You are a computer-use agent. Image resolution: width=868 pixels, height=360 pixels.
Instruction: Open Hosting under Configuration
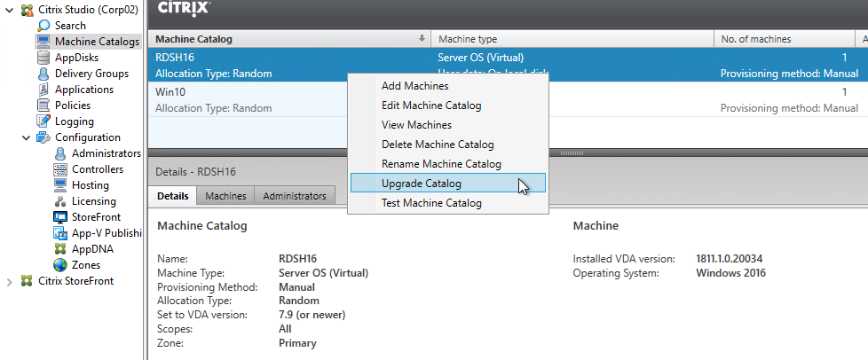[91, 185]
